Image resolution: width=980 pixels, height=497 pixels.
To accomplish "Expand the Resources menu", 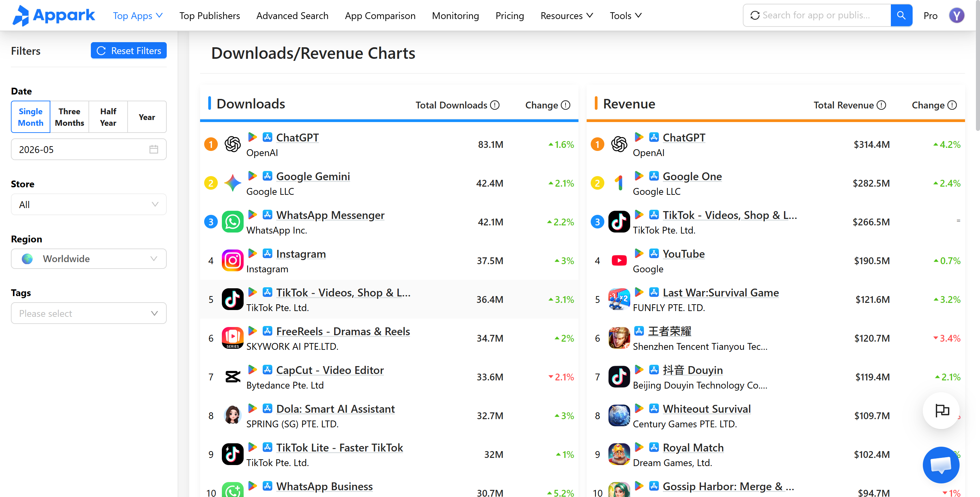I will point(567,16).
